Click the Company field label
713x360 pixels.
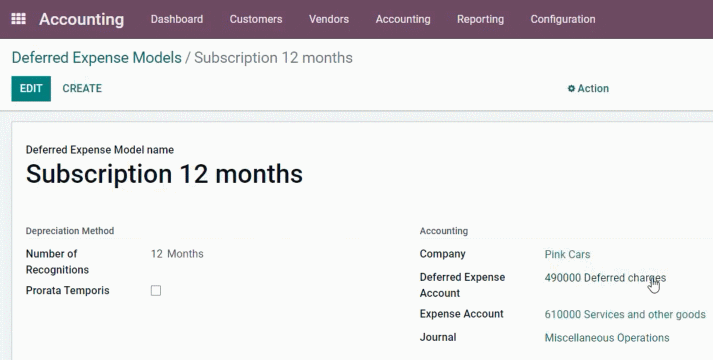(442, 254)
